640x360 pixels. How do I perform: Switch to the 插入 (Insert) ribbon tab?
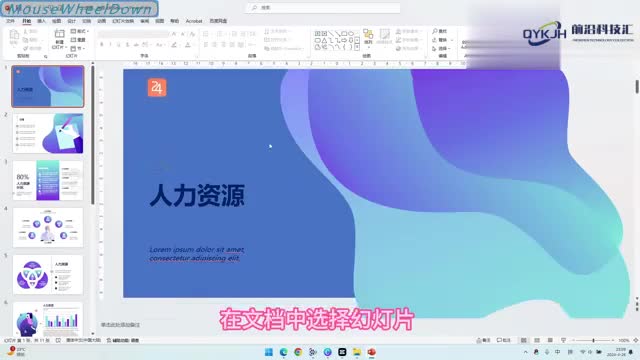click(41, 21)
